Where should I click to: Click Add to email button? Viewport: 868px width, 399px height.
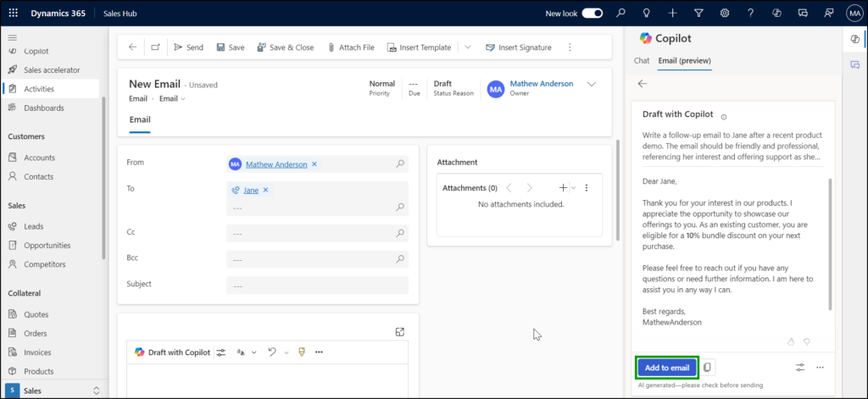coord(667,368)
